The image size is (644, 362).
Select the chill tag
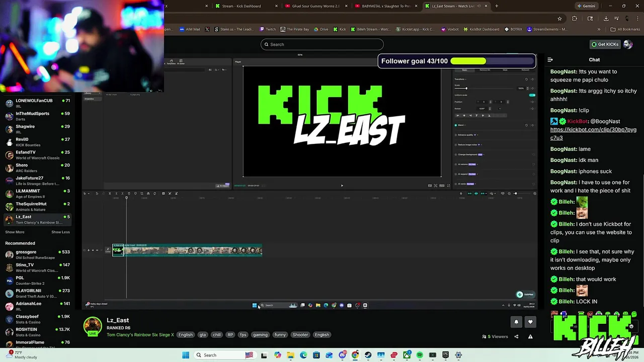[x=216, y=335]
